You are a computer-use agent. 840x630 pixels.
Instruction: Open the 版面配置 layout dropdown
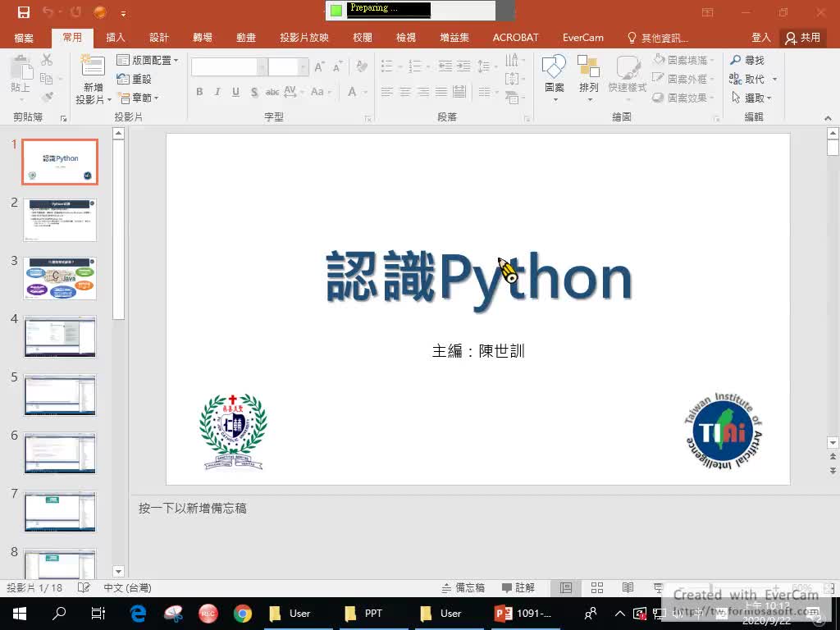pyautogui.click(x=148, y=60)
